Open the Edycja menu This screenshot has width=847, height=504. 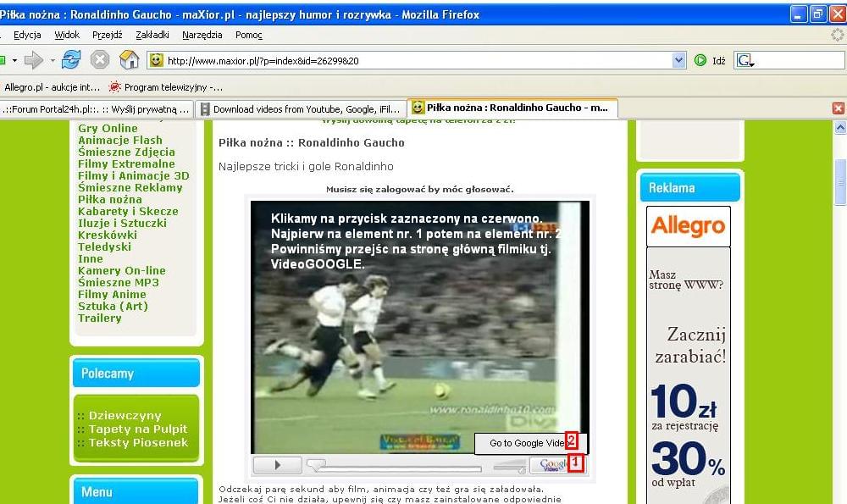27,35
